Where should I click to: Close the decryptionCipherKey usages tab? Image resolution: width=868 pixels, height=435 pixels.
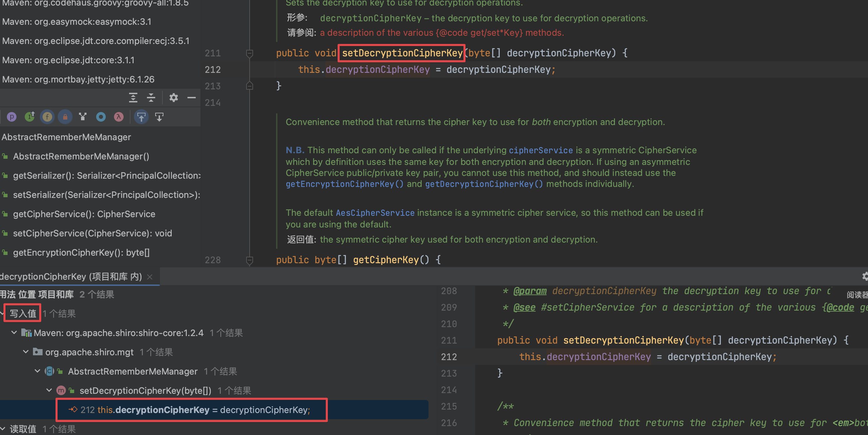[150, 277]
